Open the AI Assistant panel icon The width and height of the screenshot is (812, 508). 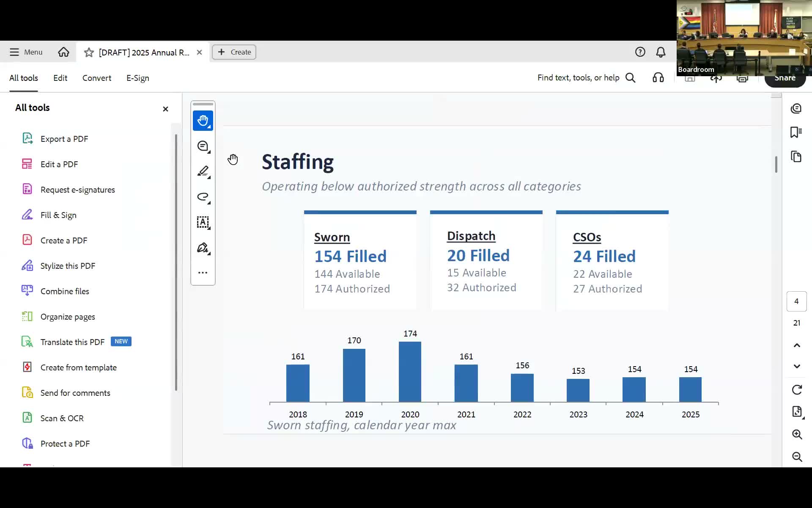[796, 108]
